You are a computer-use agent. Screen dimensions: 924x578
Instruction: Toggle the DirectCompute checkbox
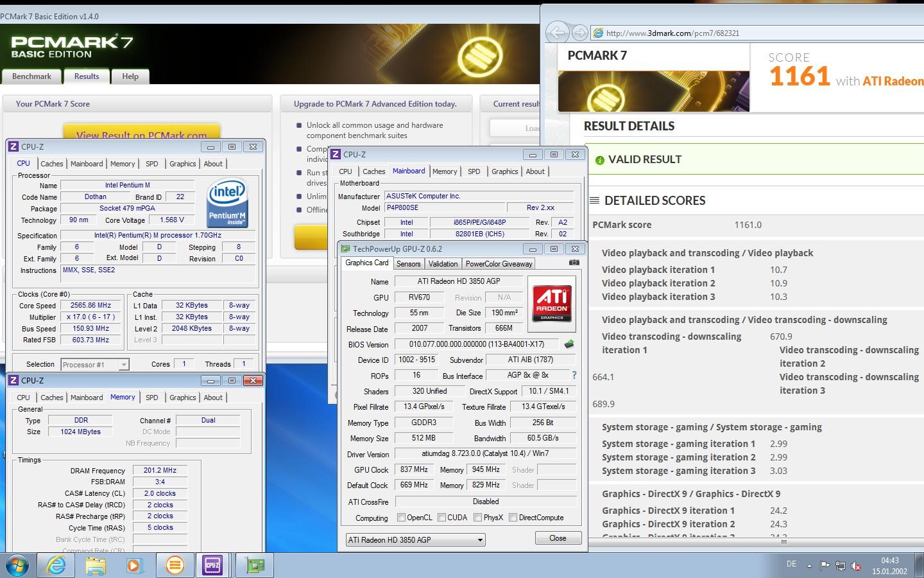[513, 517]
